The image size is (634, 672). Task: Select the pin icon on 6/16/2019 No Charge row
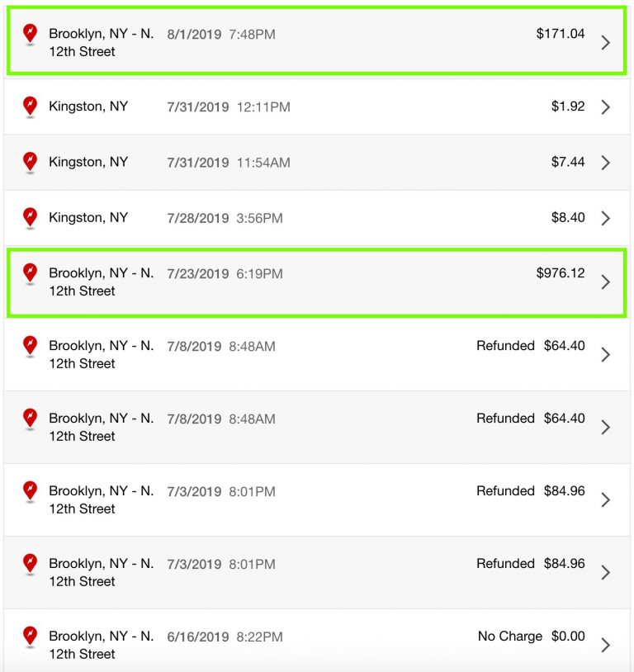click(30, 637)
